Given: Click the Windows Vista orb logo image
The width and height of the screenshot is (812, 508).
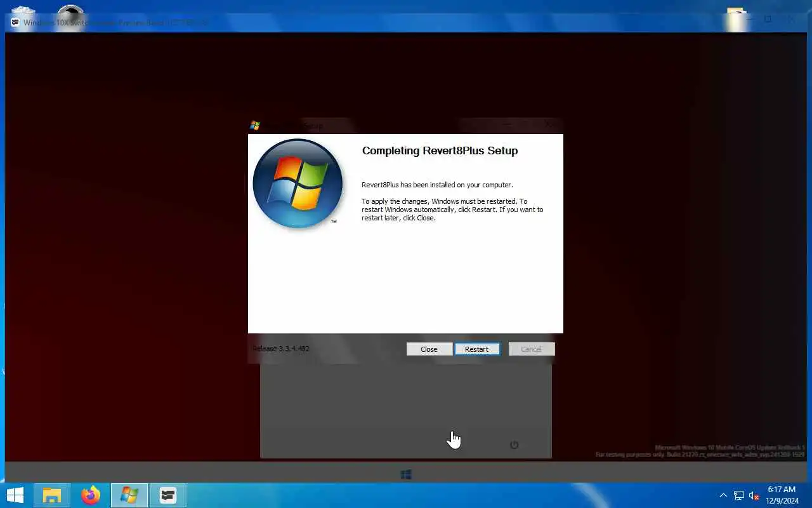Looking at the screenshot, I should pyautogui.click(x=298, y=184).
